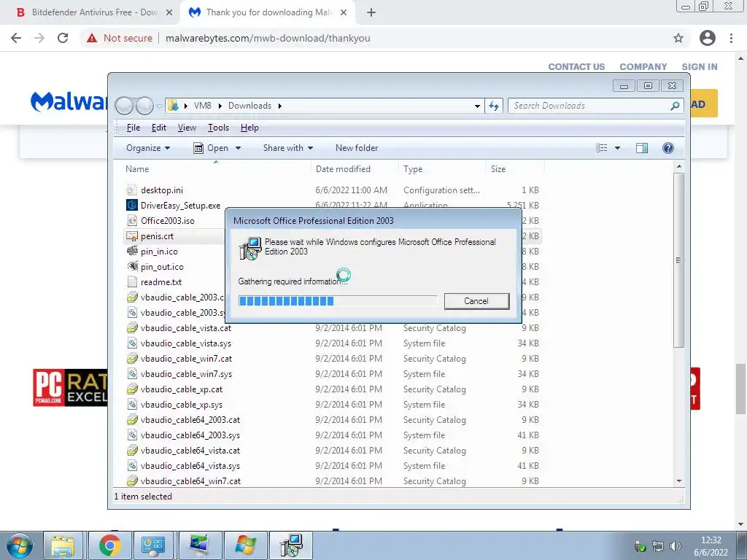Image resolution: width=747 pixels, height=560 pixels.
Task: Select the Office2003.iso file icon
Action: pos(132,220)
